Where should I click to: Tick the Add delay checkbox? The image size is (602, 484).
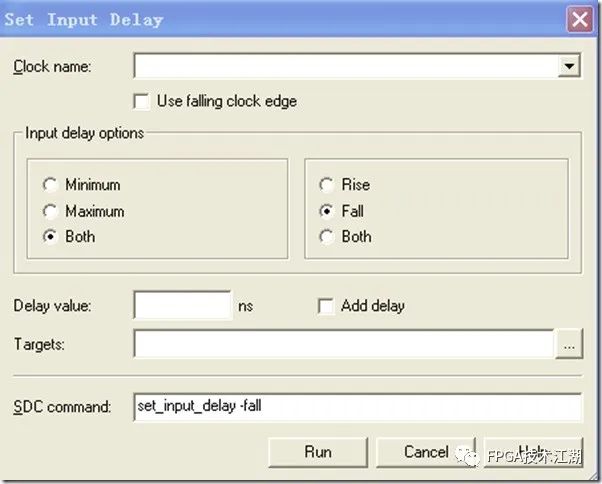click(x=326, y=306)
